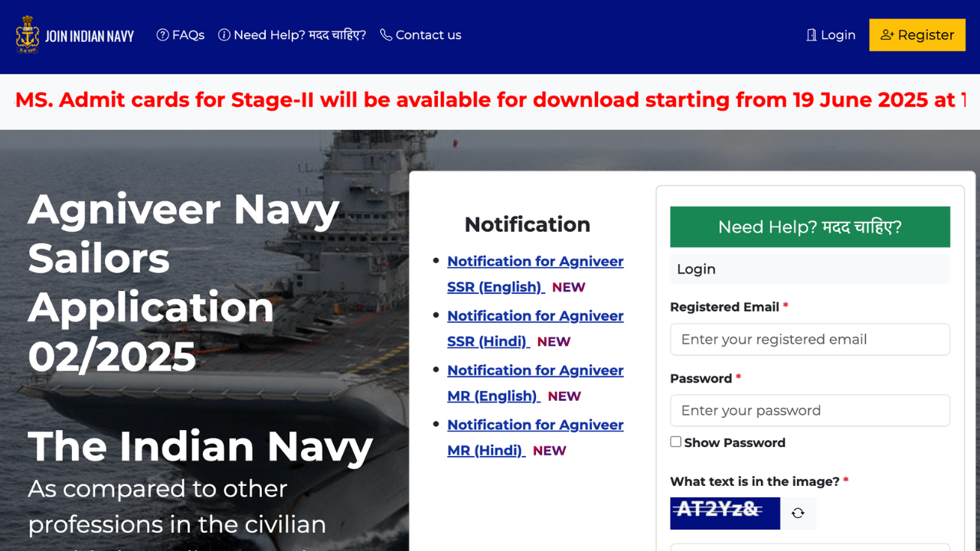Open Notification for Agniveer MR (Hindi)

[x=534, y=425]
